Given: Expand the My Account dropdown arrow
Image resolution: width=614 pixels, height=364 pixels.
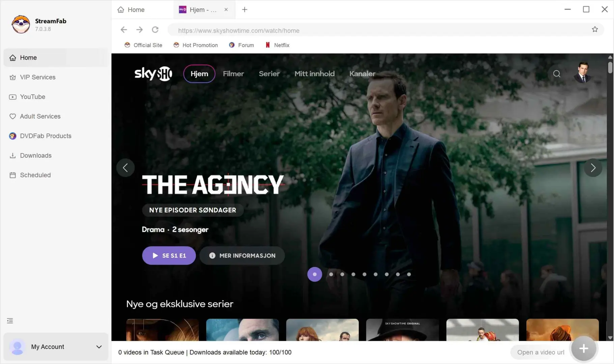Looking at the screenshot, I should click(x=99, y=347).
